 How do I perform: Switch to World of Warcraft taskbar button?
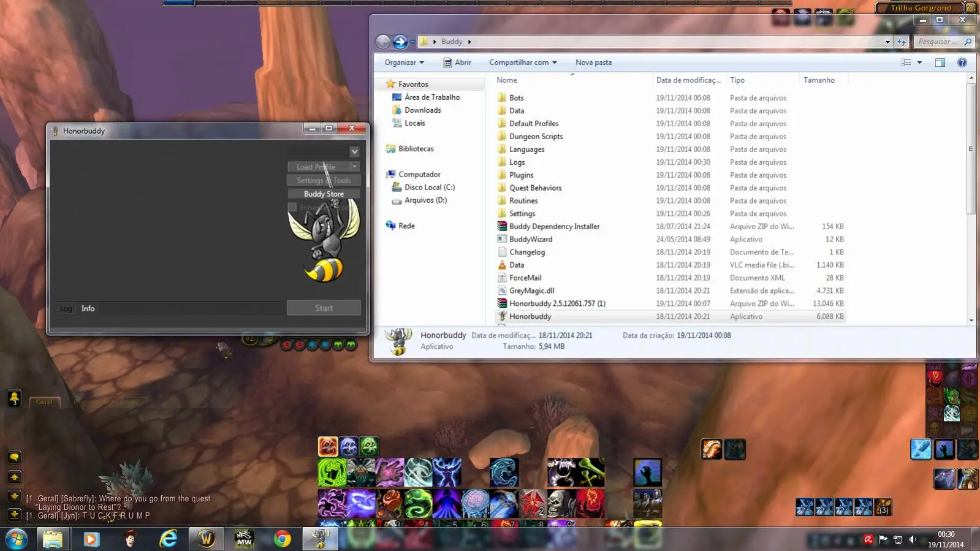pos(206,539)
